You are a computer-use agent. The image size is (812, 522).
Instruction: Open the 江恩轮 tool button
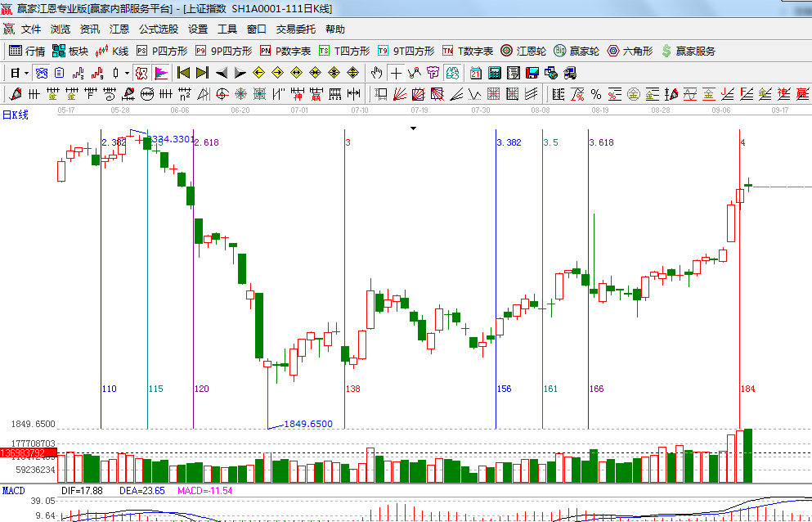[523, 51]
